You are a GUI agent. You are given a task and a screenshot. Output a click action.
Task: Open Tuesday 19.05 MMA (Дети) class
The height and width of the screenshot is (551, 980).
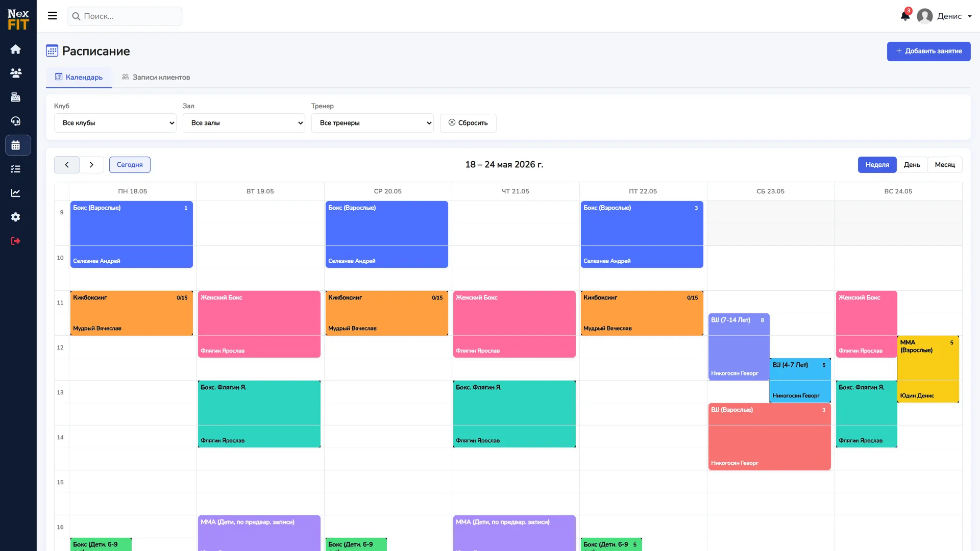pyautogui.click(x=259, y=533)
